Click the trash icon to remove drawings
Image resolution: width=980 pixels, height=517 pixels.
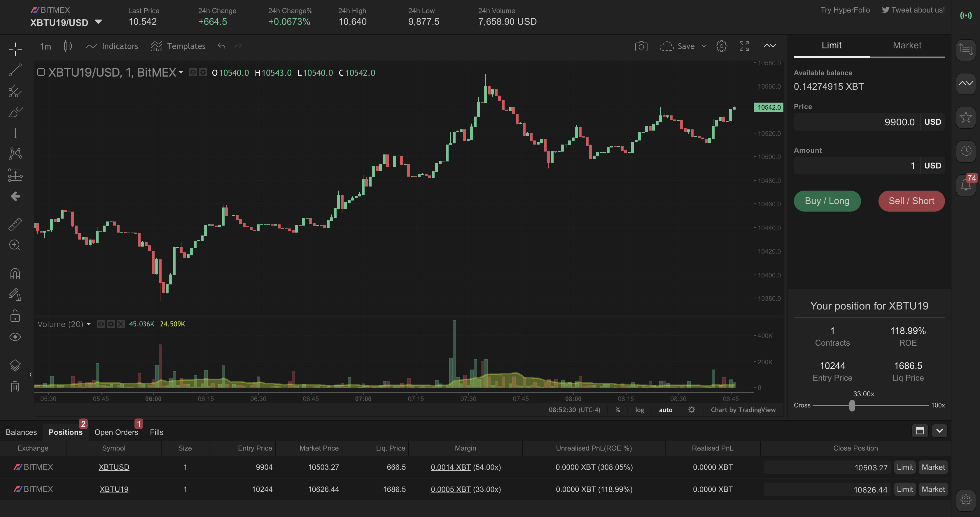[x=15, y=387]
